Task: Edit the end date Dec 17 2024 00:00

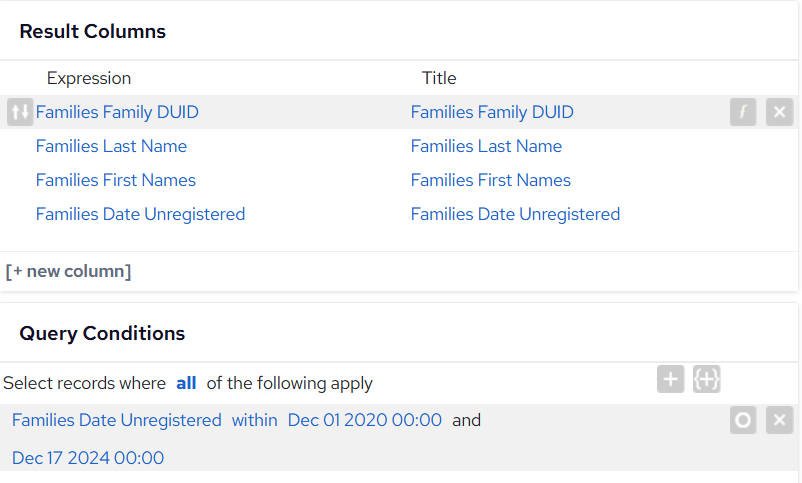Action: 88,458
